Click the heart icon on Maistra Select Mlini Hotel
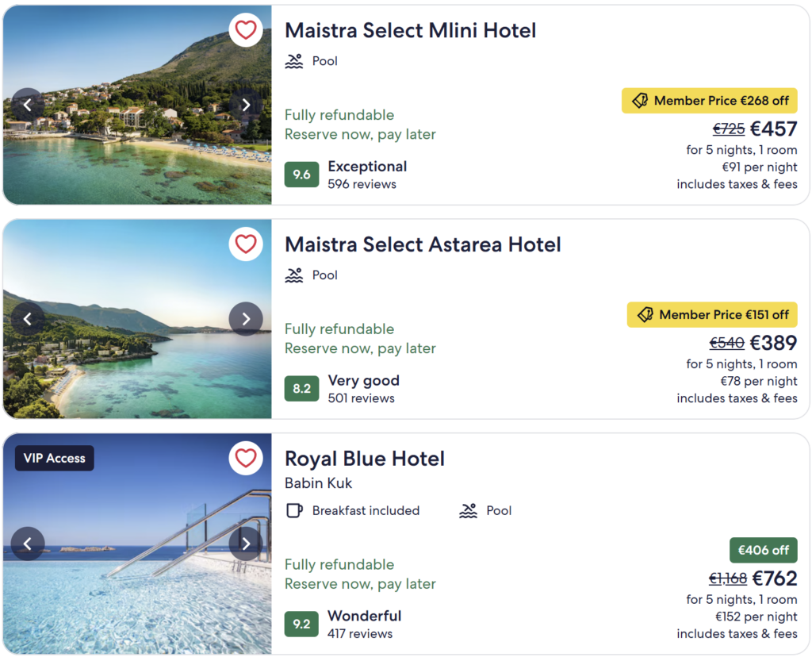The image size is (812, 661). click(246, 29)
